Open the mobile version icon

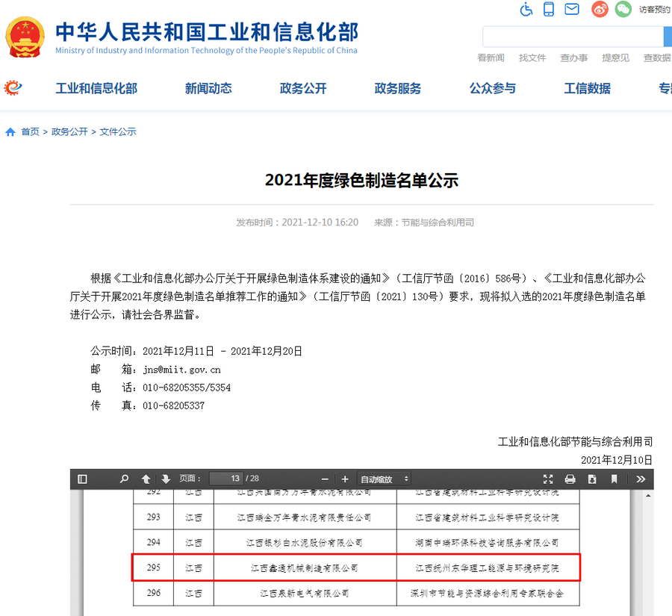[x=549, y=10]
